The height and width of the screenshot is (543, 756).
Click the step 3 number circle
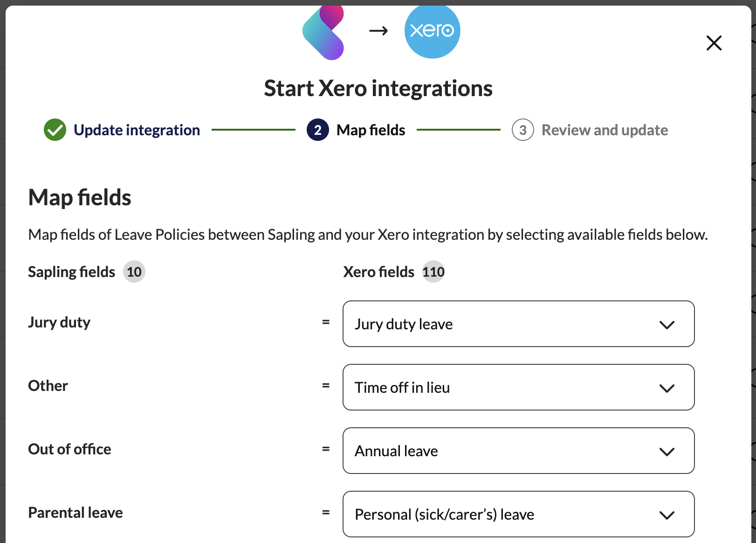click(522, 130)
